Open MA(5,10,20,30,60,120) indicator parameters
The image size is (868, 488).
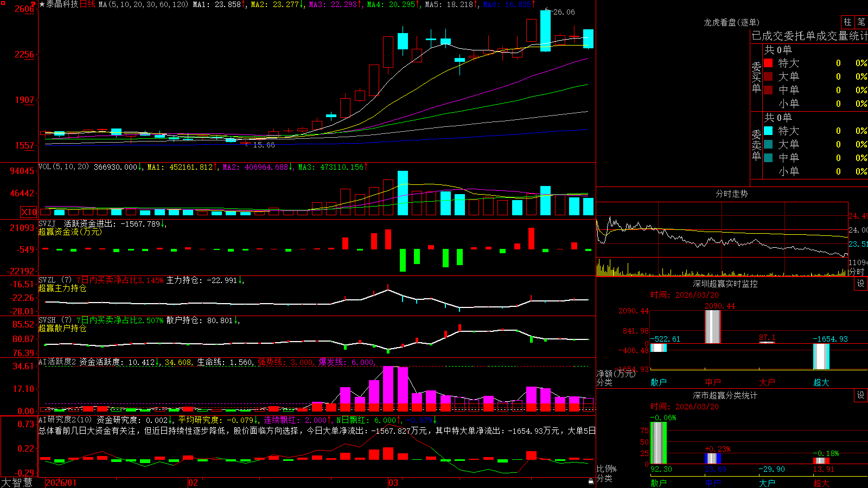[143, 4]
